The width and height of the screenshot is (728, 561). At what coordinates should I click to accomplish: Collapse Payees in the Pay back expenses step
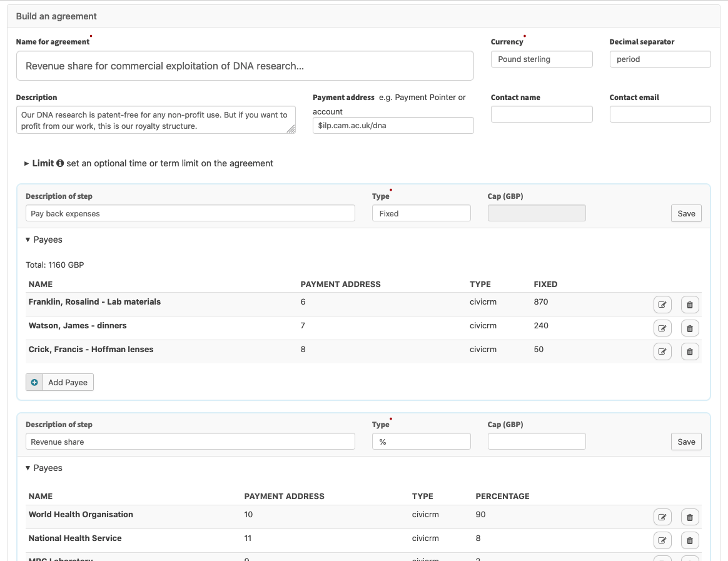point(28,240)
